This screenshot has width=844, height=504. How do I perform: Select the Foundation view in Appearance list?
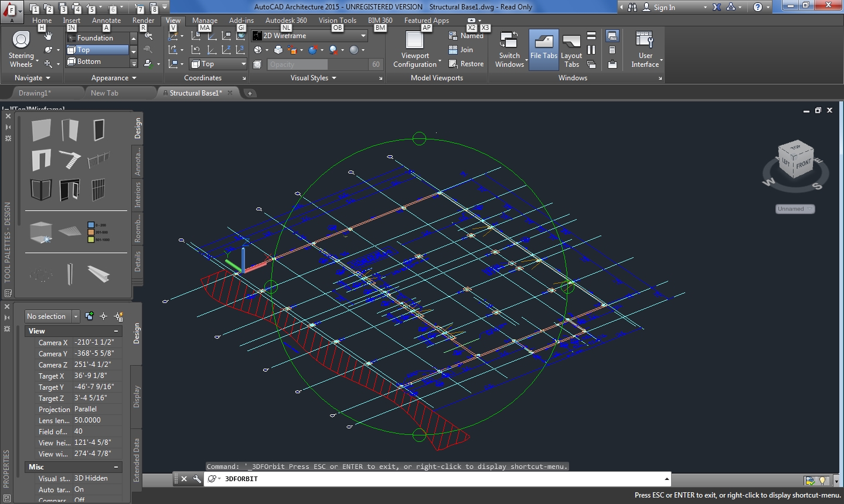tap(97, 38)
